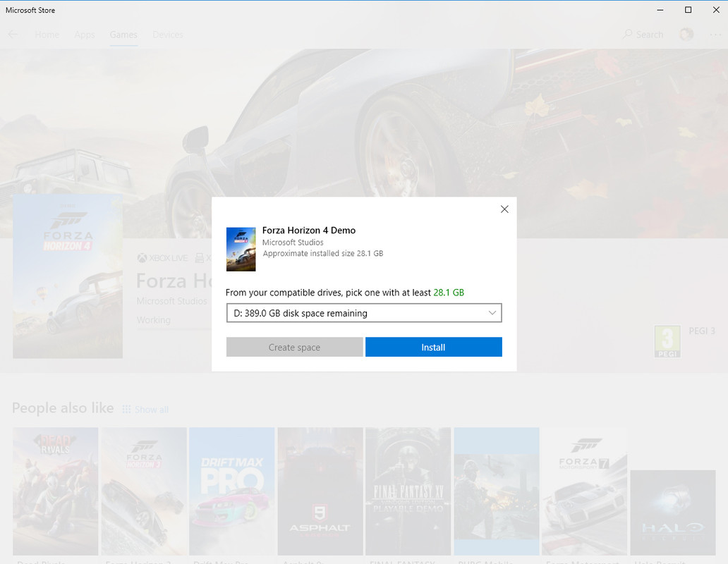728x564 pixels.
Task: Maximize the Microsoft Store window
Action: (688, 10)
